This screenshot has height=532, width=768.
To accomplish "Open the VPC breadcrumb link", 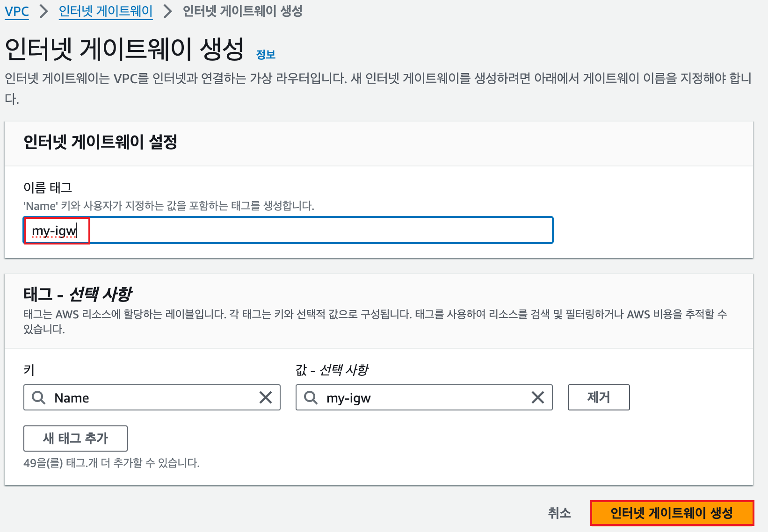I will 17,11.
